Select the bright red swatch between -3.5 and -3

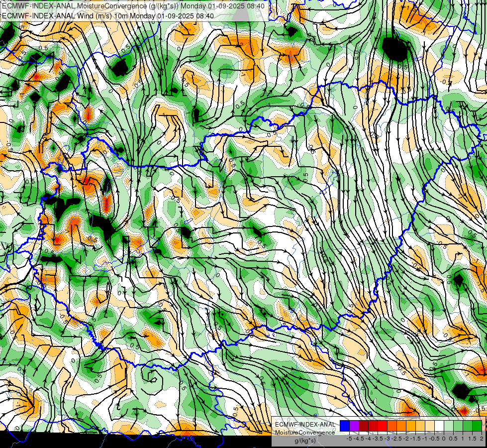pyautogui.click(x=383, y=426)
